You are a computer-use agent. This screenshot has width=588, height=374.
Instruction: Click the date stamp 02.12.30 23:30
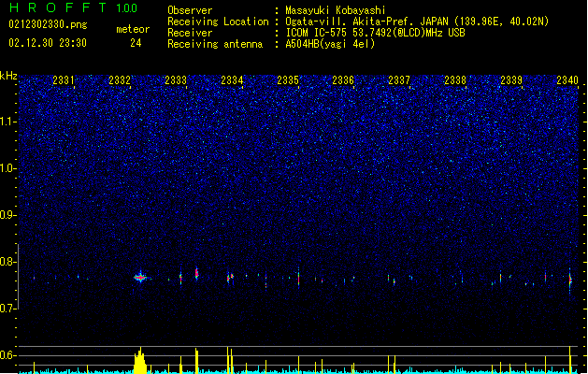click(48, 43)
